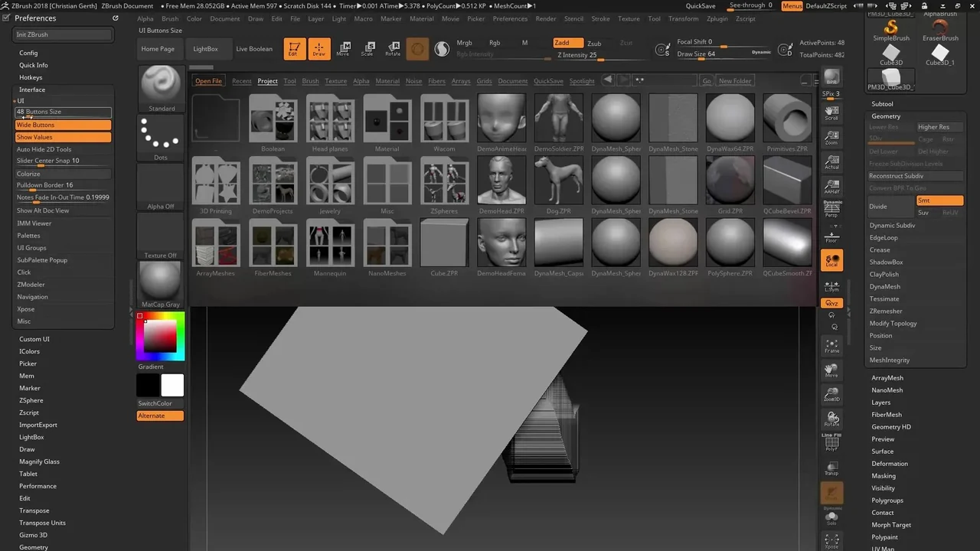
Task: Toggle PolyF line fill
Action: pyautogui.click(x=831, y=443)
